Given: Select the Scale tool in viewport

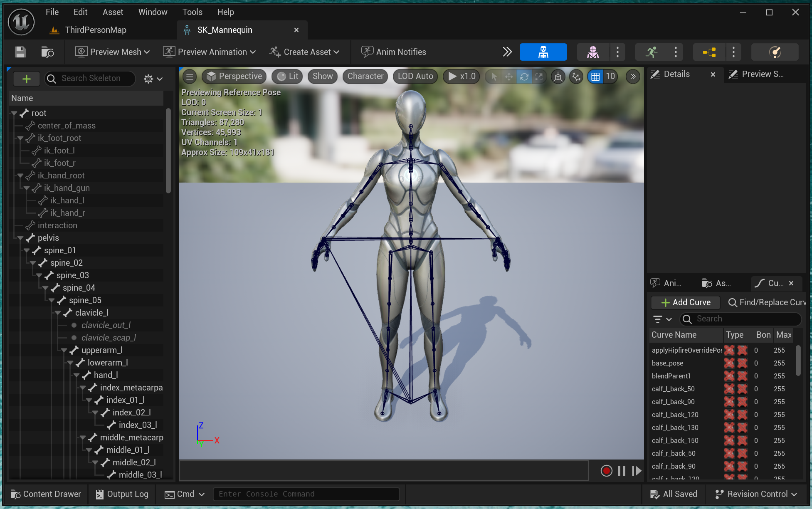Looking at the screenshot, I should click(x=539, y=77).
